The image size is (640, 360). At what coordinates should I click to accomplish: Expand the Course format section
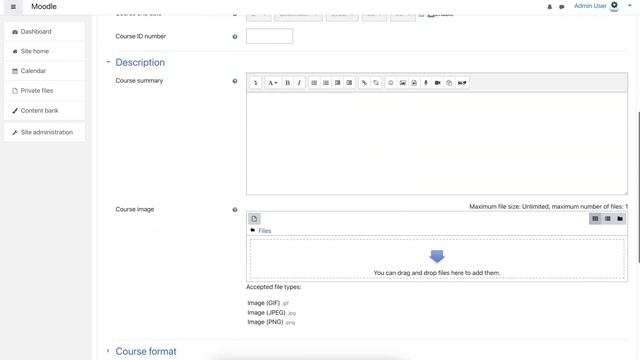pos(108,351)
